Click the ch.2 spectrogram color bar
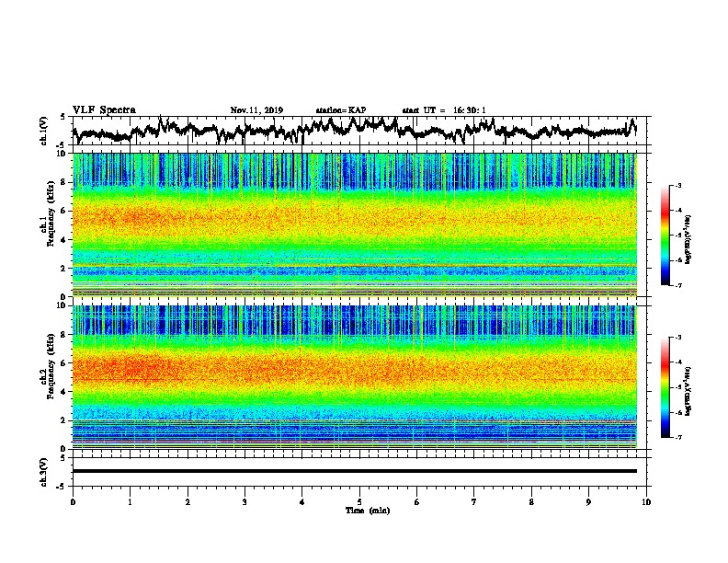This screenshot has height=563, width=728. 665,387
